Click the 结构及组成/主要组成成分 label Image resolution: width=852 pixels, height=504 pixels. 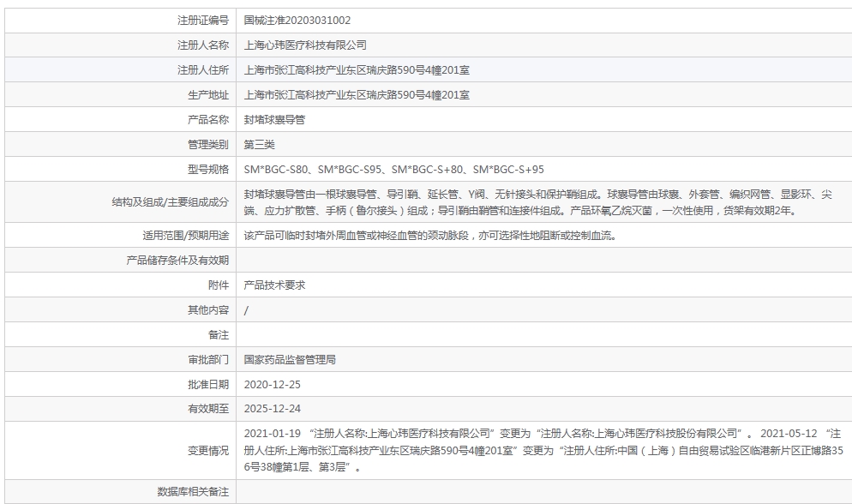click(170, 202)
